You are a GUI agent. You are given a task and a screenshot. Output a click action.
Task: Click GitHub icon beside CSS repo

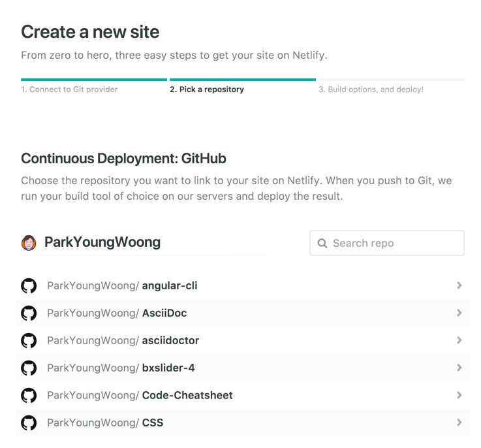point(29,423)
